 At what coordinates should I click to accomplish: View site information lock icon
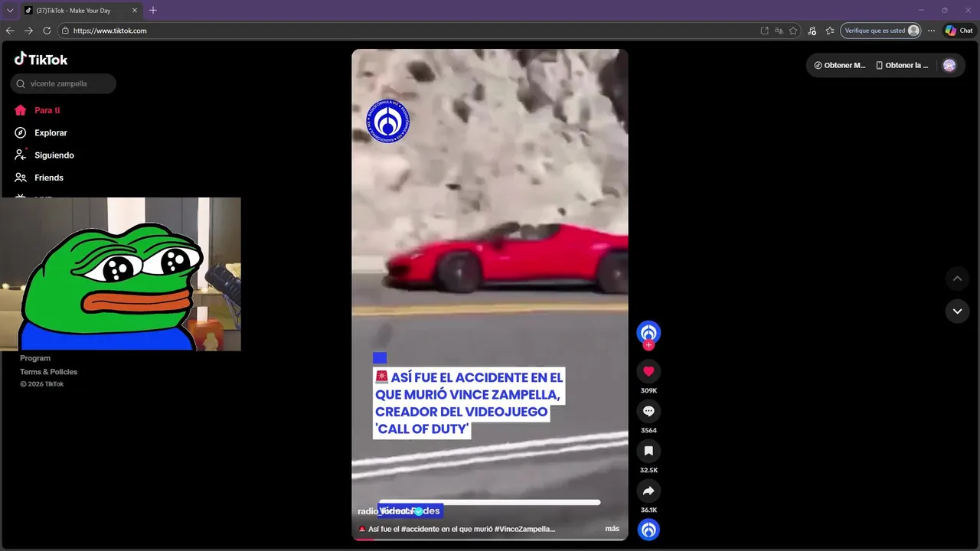[x=66, y=31]
